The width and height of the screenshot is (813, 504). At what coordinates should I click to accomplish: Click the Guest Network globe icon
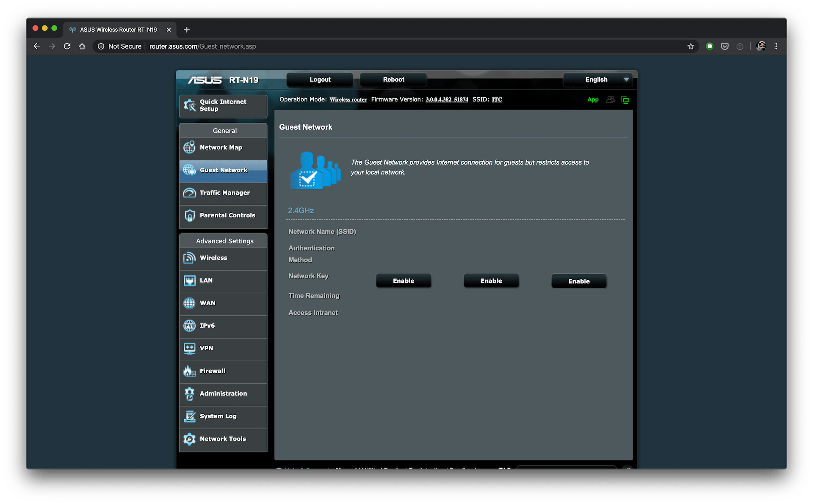[x=189, y=170]
